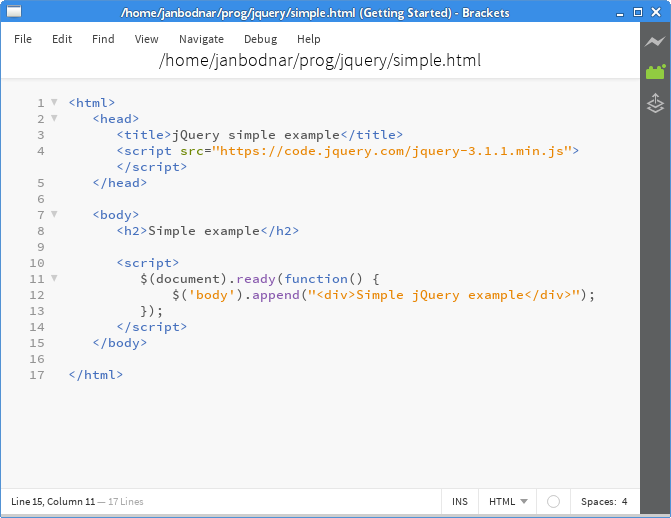Collapse the head tag on line 2
This screenshot has height=518, width=671.
pos(54,118)
